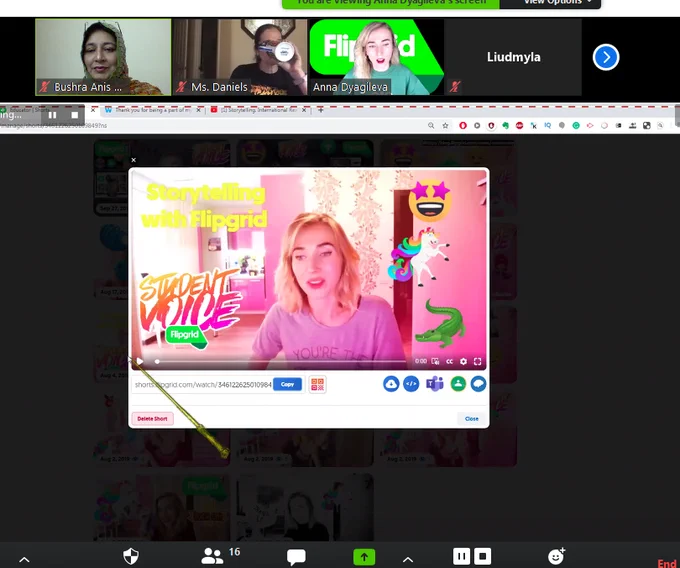Click the Delete Short button
This screenshot has width=680, height=568.
pyautogui.click(x=152, y=418)
